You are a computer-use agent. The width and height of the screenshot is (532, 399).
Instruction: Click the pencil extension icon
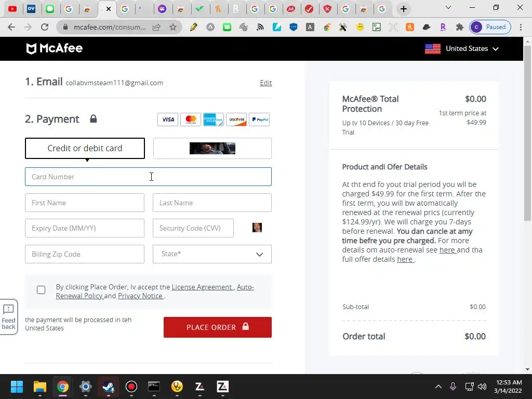point(194,27)
